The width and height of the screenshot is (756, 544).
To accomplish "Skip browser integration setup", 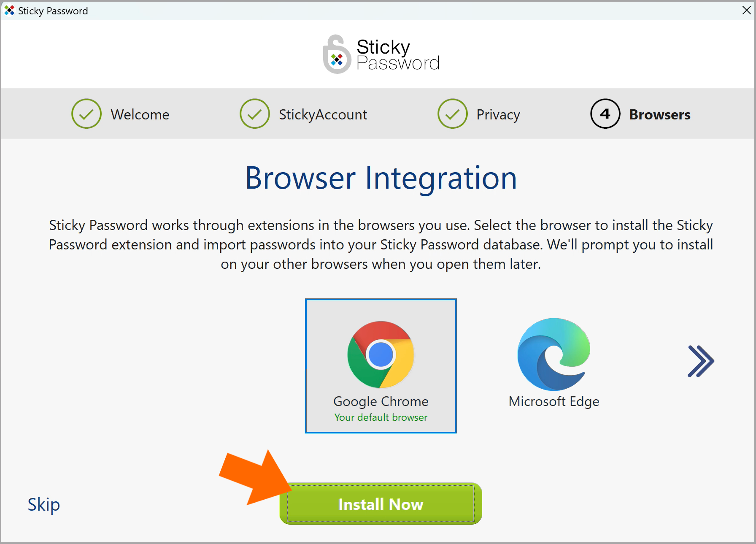I will click(x=44, y=504).
